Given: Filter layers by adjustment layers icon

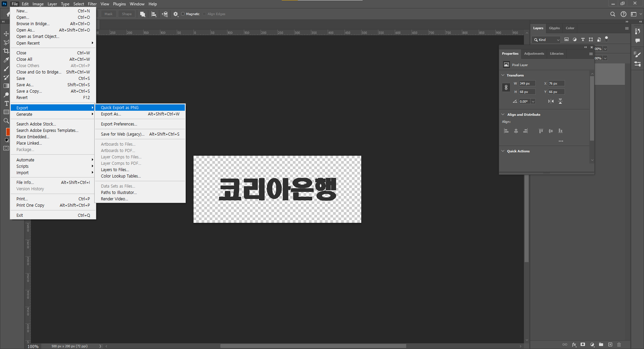Looking at the screenshot, I should coord(575,40).
